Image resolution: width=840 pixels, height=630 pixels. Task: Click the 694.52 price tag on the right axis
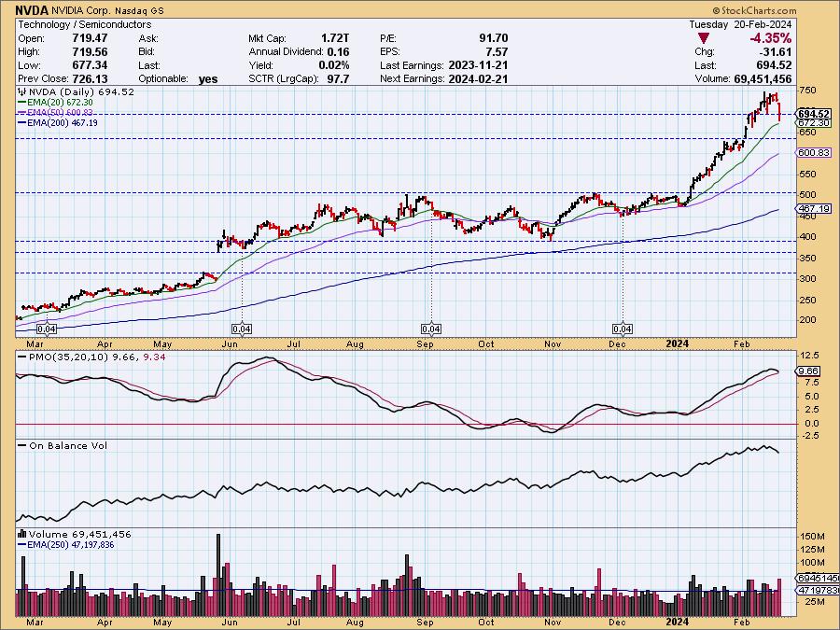click(814, 114)
